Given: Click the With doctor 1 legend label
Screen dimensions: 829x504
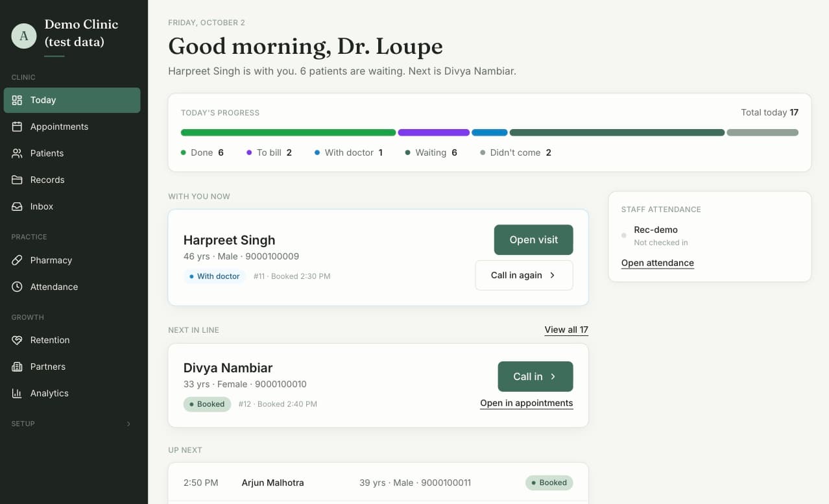Looking at the screenshot, I should coord(349,152).
